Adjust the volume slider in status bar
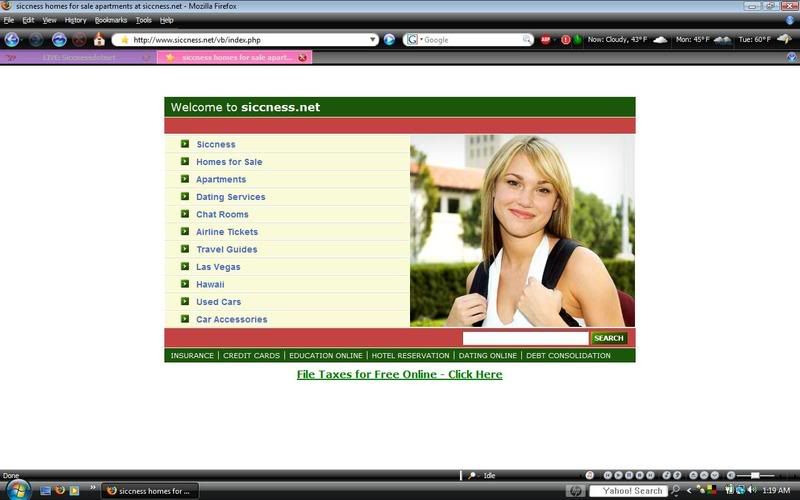The height and width of the screenshot is (500, 800). click(x=755, y=475)
